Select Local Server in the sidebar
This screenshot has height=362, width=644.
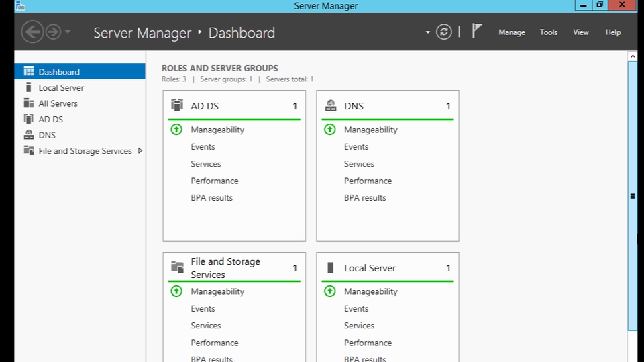point(61,88)
